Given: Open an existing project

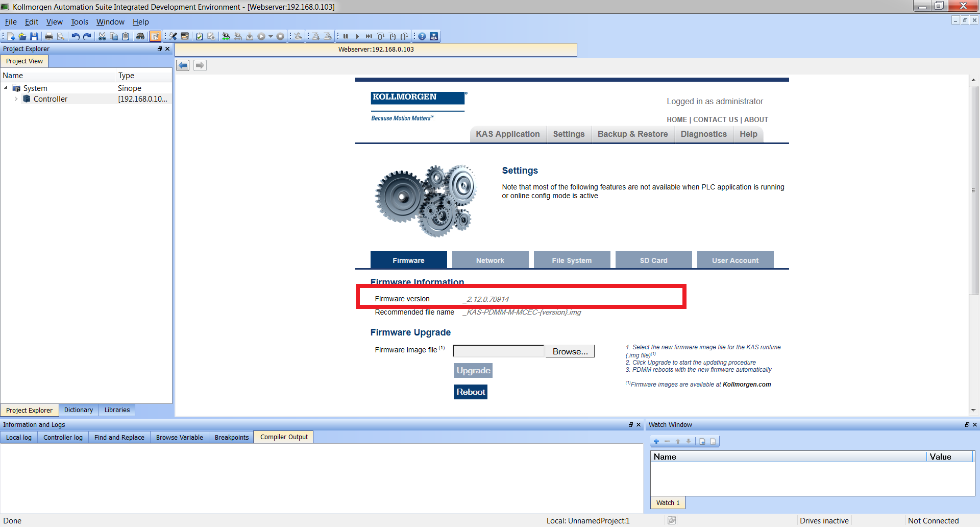Looking at the screenshot, I should pyautogui.click(x=22, y=36).
